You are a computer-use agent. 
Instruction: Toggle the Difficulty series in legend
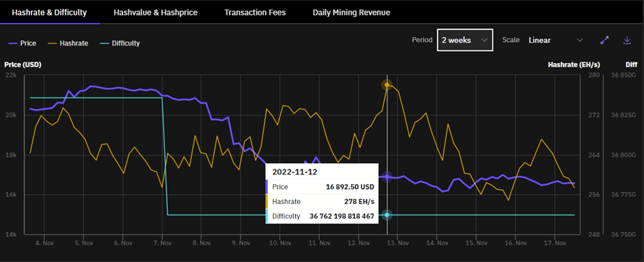120,43
